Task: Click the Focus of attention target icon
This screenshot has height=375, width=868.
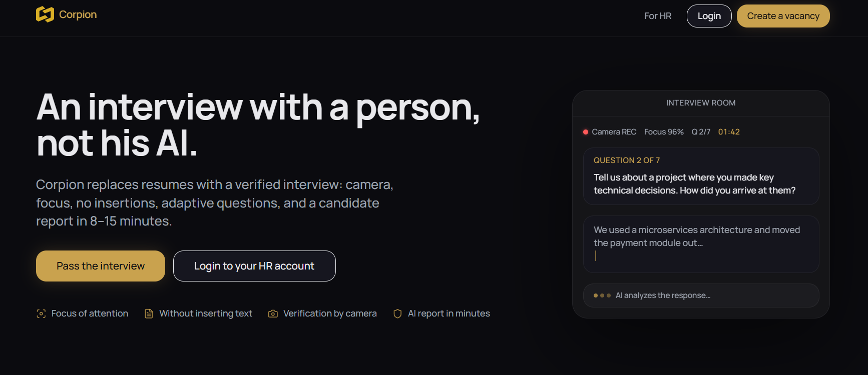Action: click(41, 313)
